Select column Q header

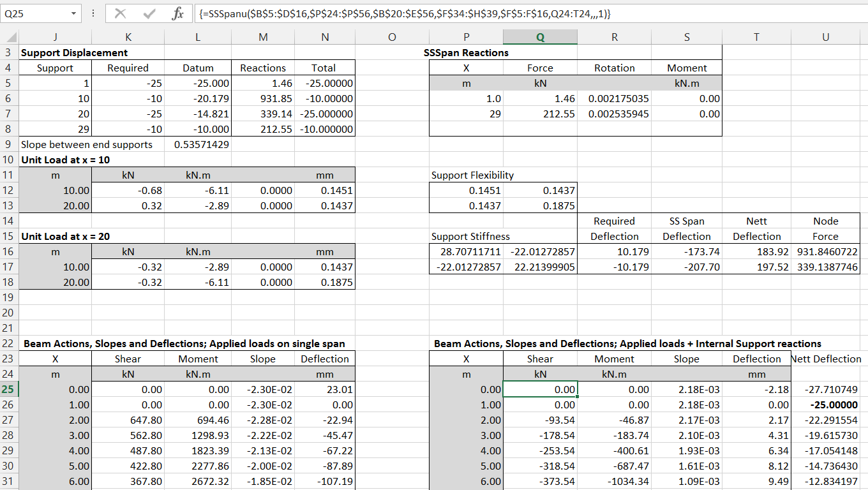pos(539,36)
